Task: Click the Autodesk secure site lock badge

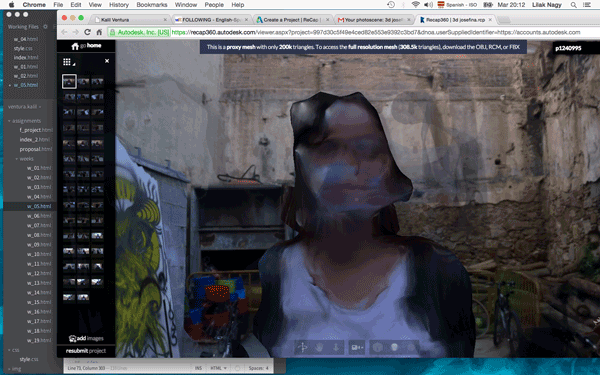Action: [x=140, y=33]
